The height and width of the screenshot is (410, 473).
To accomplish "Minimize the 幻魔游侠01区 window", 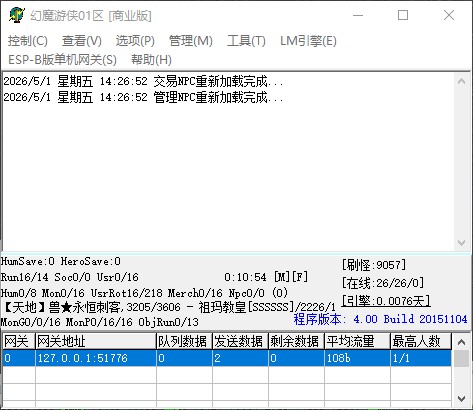I will [358, 15].
